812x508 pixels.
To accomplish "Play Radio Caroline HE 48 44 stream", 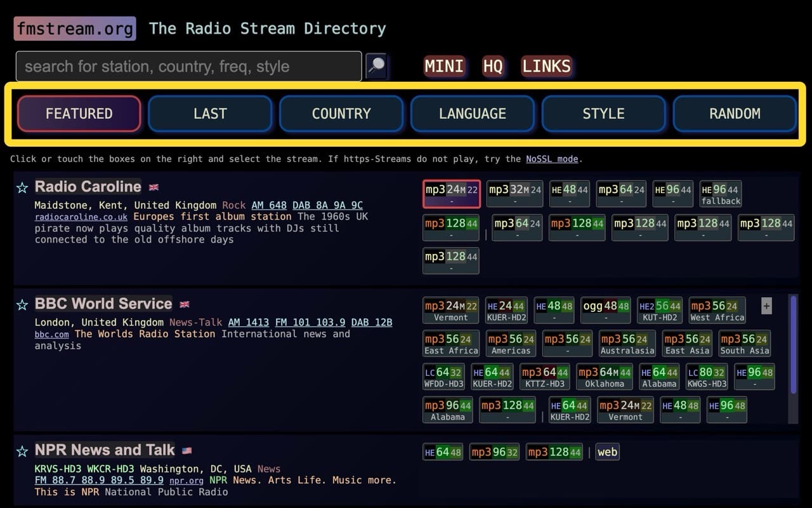I will tap(570, 194).
